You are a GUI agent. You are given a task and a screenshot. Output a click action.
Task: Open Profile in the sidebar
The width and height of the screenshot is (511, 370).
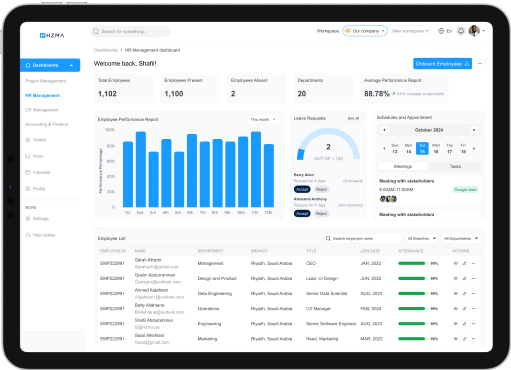tap(35, 189)
